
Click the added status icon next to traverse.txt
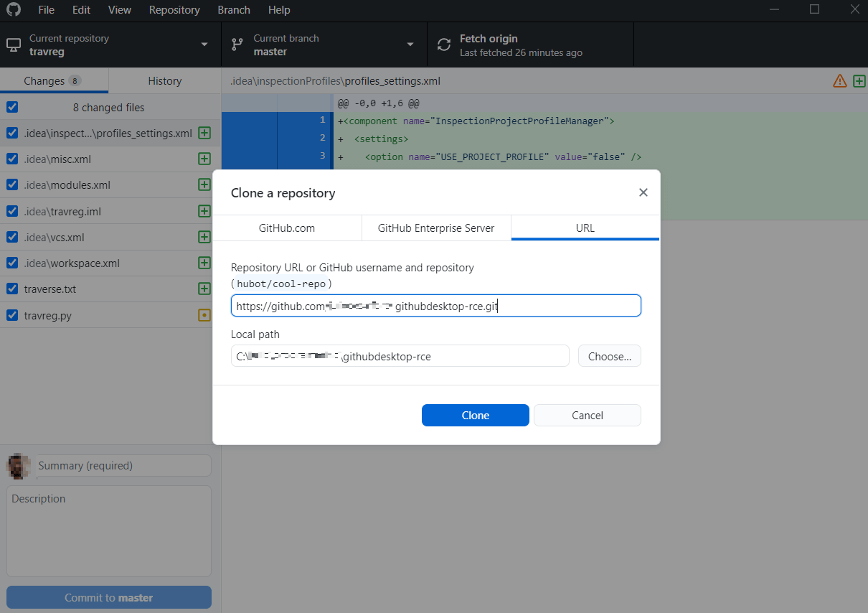click(x=204, y=289)
